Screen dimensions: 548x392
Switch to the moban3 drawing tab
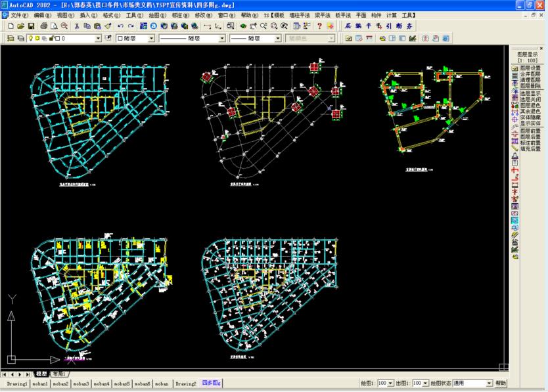[x=81, y=383]
